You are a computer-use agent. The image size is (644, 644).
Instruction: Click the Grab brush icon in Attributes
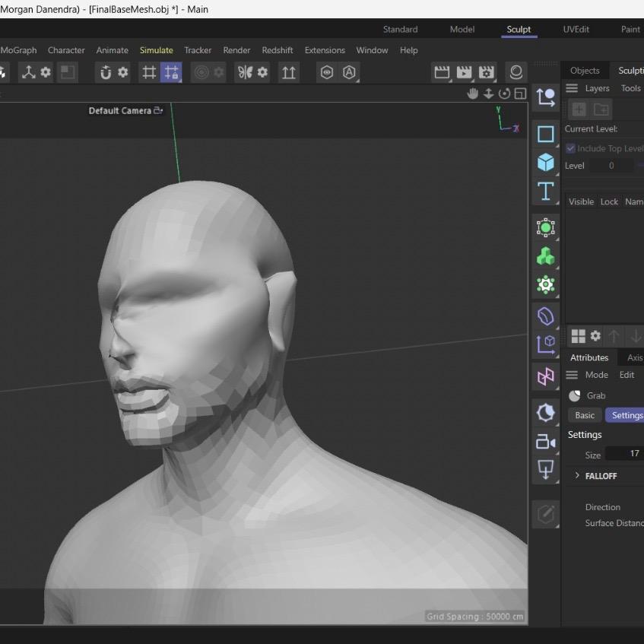click(x=576, y=395)
